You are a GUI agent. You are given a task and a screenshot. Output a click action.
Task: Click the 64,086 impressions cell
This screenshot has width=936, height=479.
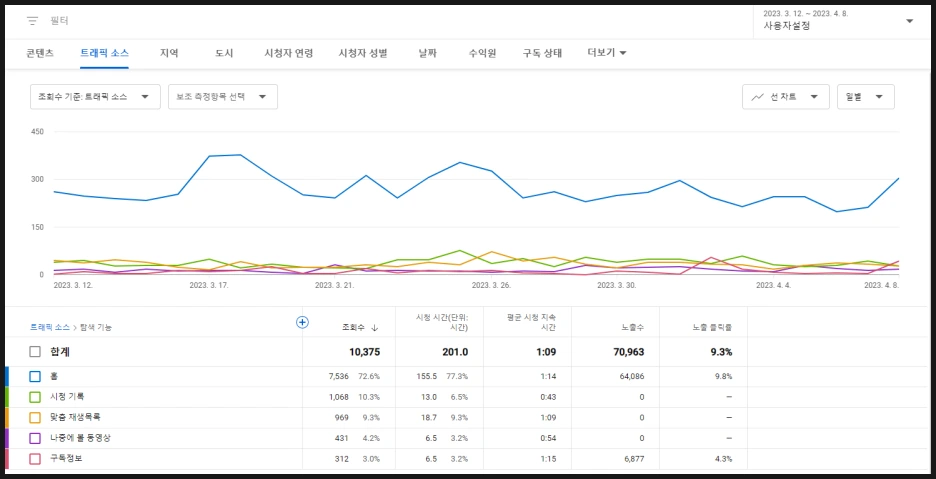[633, 376]
